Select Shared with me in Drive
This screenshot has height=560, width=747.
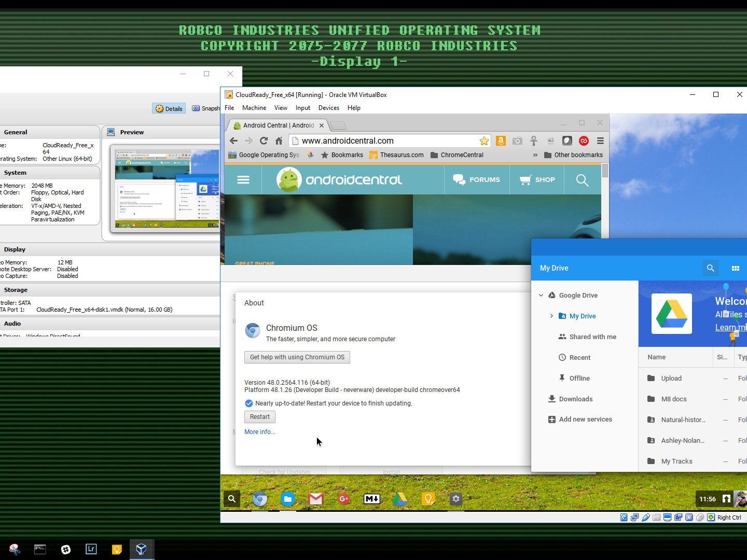(592, 337)
